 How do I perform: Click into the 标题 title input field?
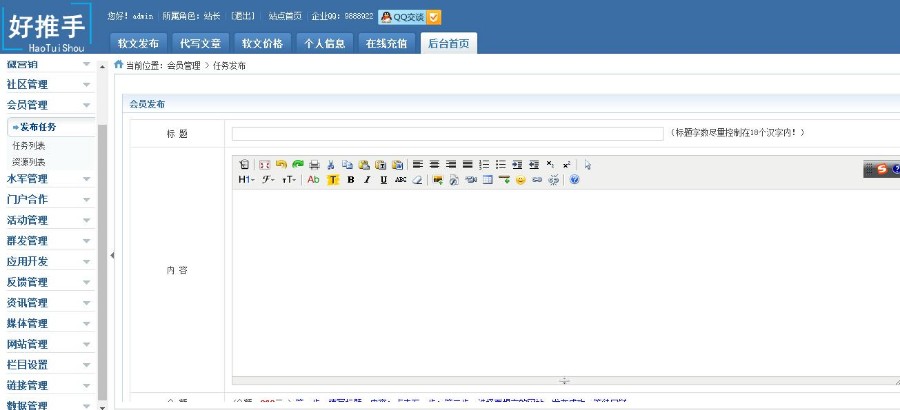point(447,133)
